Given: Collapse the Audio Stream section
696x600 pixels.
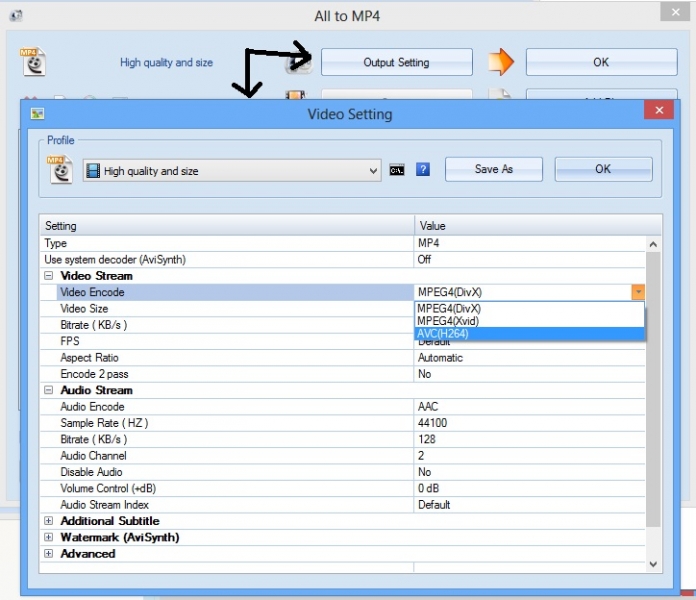Looking at the screenshot, I should (48, 391).
